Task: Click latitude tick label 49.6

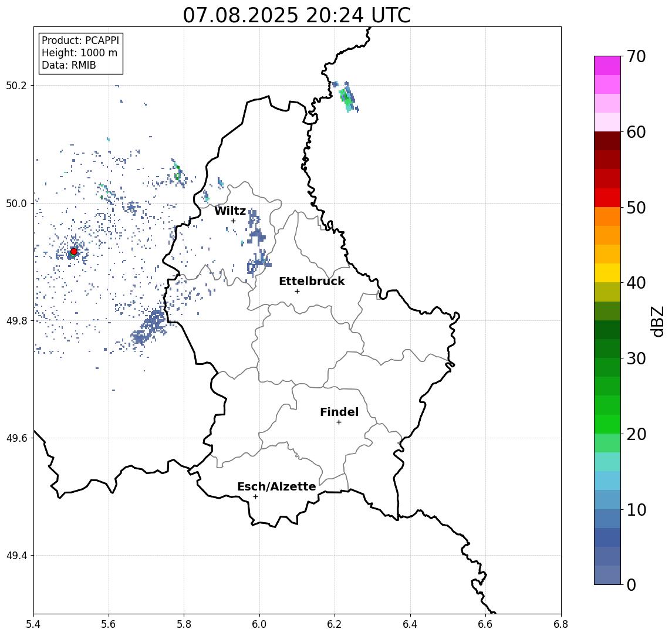Action: point(16,438)
